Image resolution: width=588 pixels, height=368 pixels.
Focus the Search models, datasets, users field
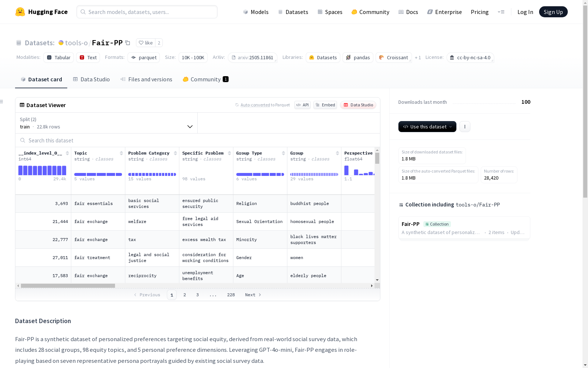pyautogui.click(x=147, y=12)
